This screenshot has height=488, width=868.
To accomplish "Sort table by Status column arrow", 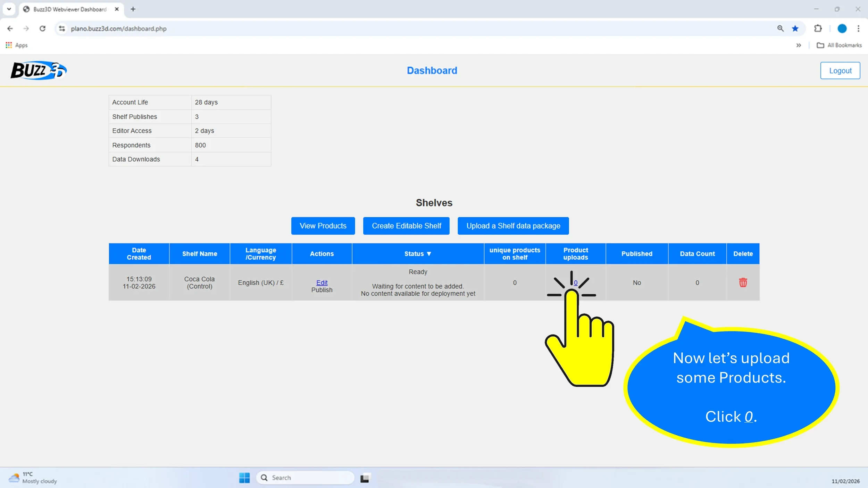I will pos(429,254).
